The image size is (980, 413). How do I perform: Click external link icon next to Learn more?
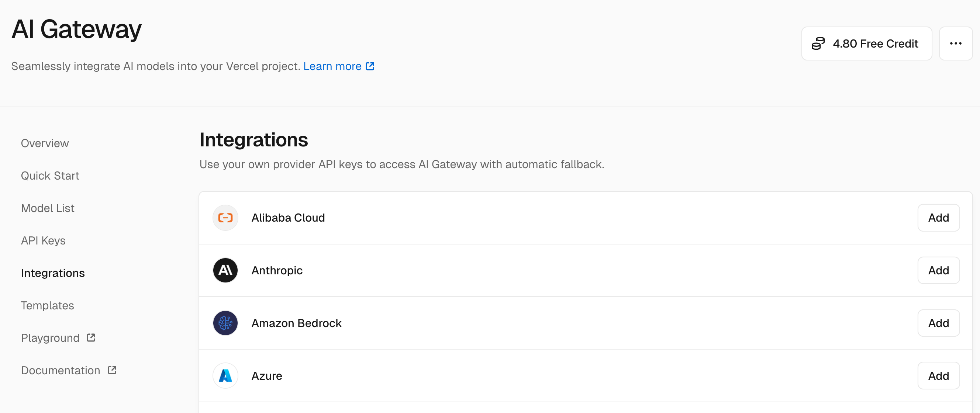[370, 66]
